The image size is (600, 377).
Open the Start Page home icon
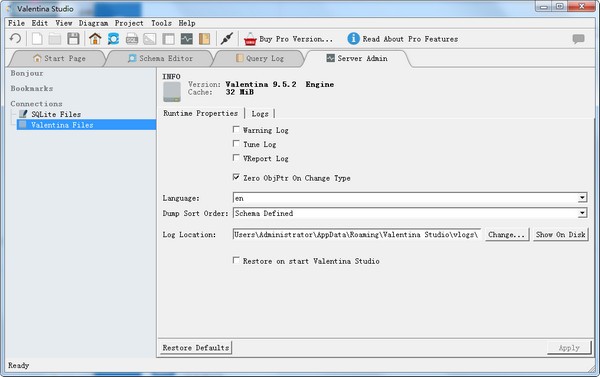[x=95, y=39]
